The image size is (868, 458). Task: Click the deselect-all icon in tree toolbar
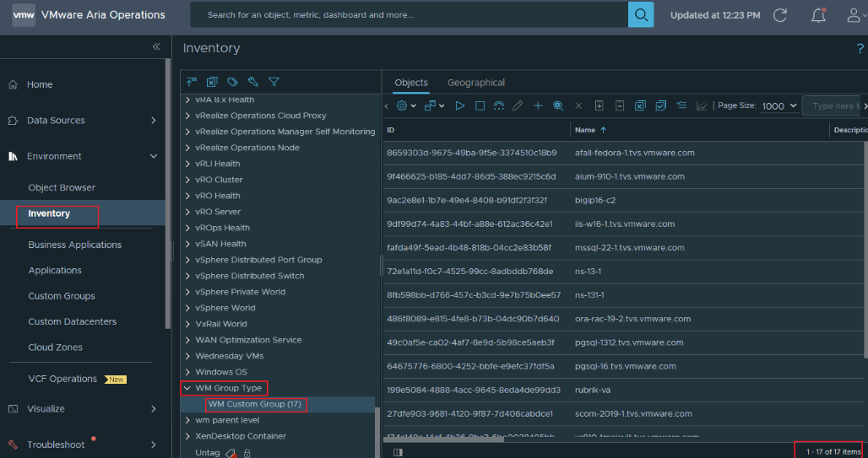point(212,82)
